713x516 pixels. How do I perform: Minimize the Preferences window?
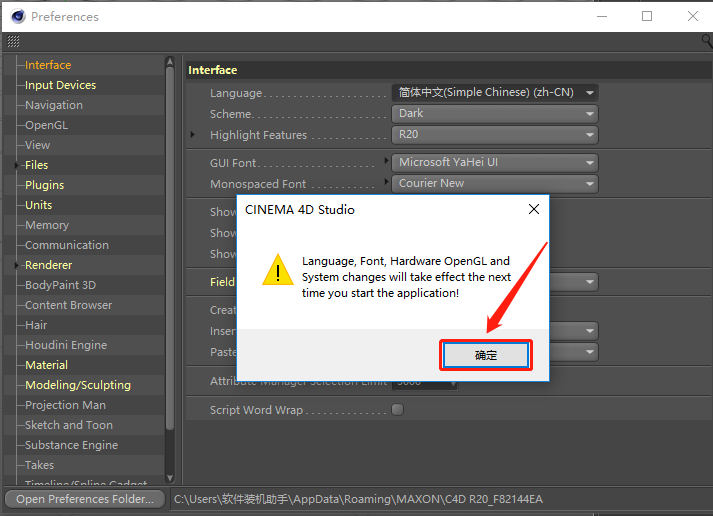tap(602, 16)
